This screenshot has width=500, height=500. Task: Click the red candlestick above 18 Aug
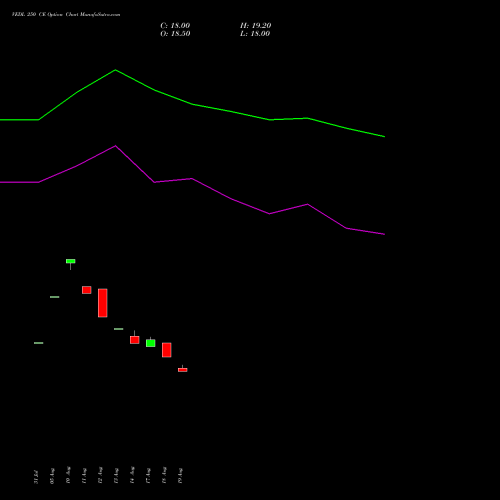tap(167, 350)
